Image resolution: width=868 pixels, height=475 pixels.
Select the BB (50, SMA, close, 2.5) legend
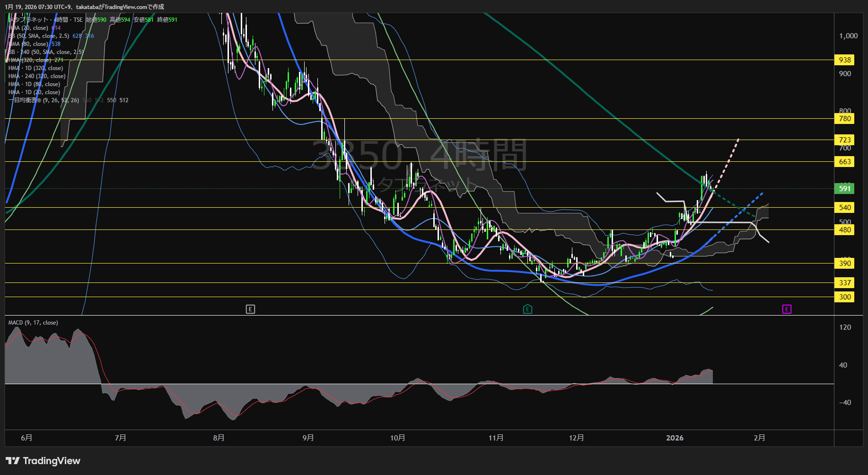click(39, 36)
